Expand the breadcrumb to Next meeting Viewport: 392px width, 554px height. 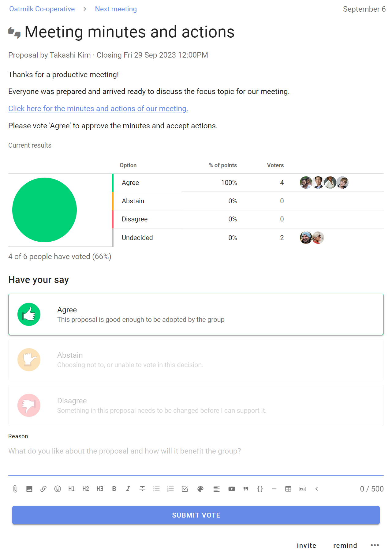pyautogui.click(x=116, y=9)
